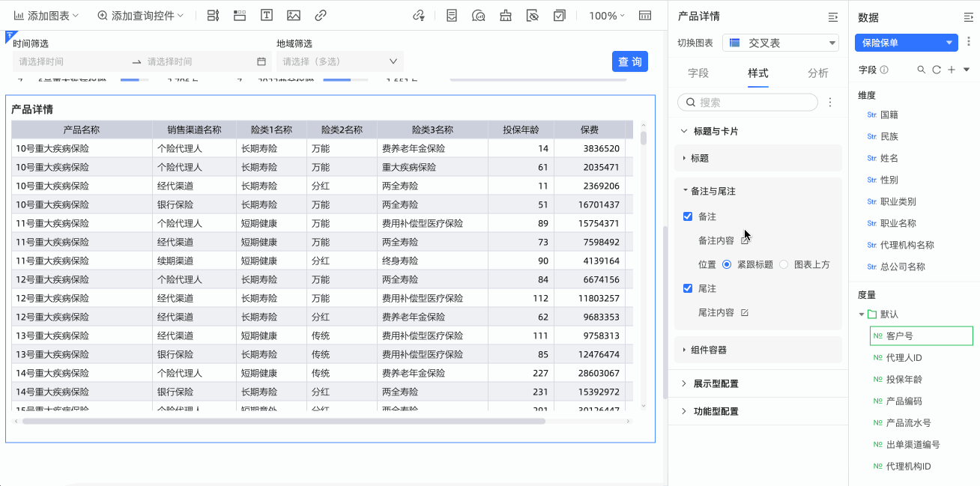
Task: Open the 尾注内容 edit icon
Action: (745, 312)
